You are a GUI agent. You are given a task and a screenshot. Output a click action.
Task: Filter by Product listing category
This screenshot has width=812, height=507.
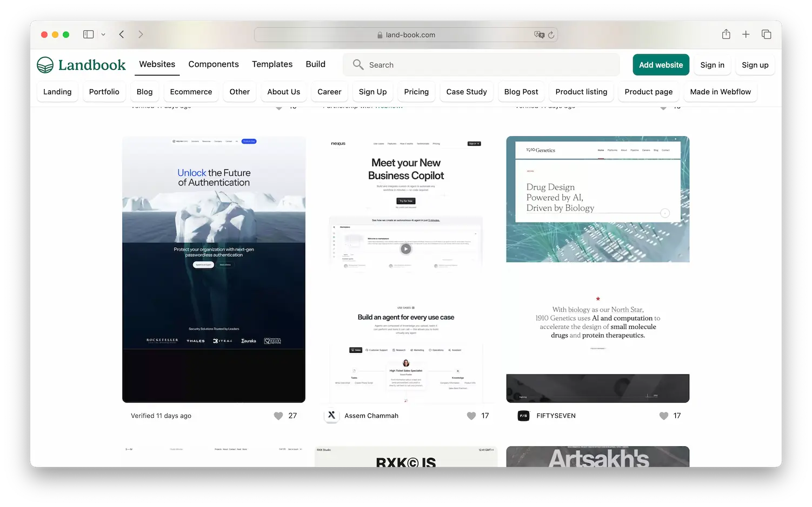coord(581,92)
